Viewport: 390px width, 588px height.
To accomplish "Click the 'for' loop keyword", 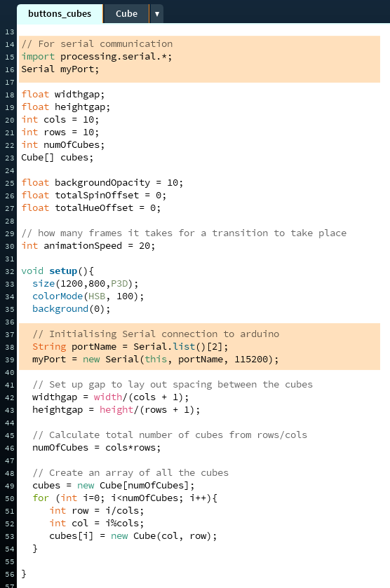I will 41,498.
